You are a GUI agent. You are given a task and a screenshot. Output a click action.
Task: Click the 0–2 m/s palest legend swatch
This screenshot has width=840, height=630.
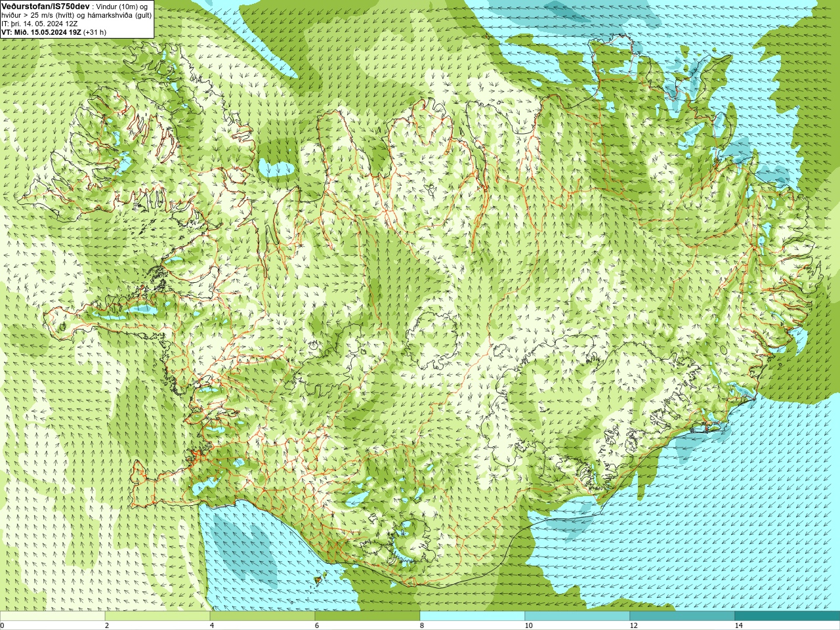pos(52,616)
